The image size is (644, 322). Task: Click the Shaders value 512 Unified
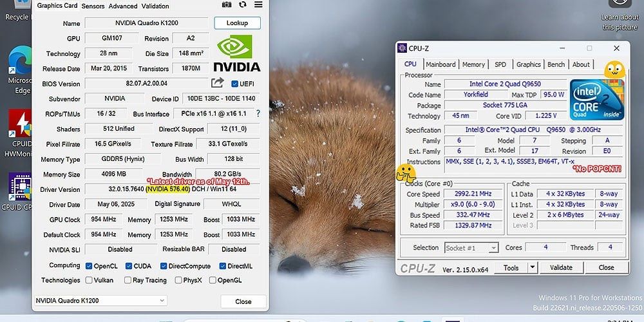click(118, 129)
